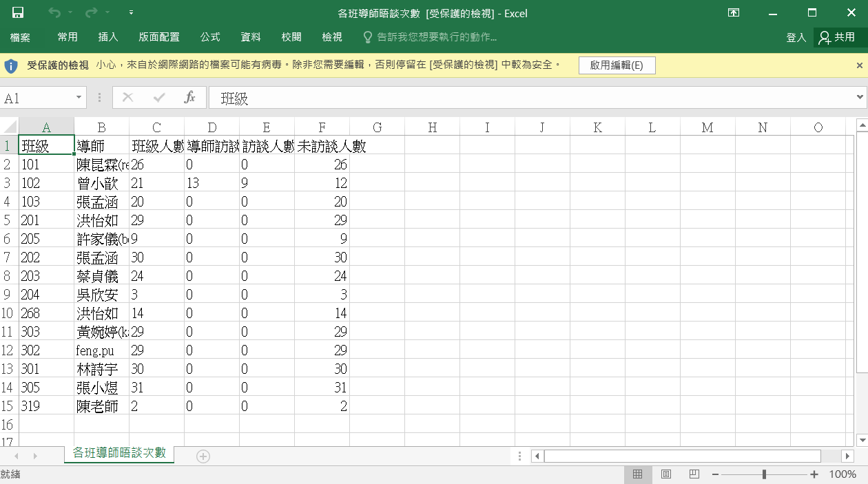868x484 pixels.
Task: Click the Ribbon Display Options icon
Action: point(734,13)
